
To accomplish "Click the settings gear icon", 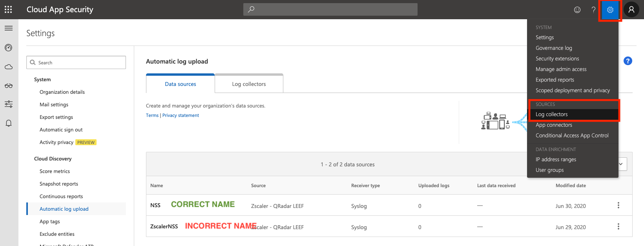I will [x=610, y=10].
